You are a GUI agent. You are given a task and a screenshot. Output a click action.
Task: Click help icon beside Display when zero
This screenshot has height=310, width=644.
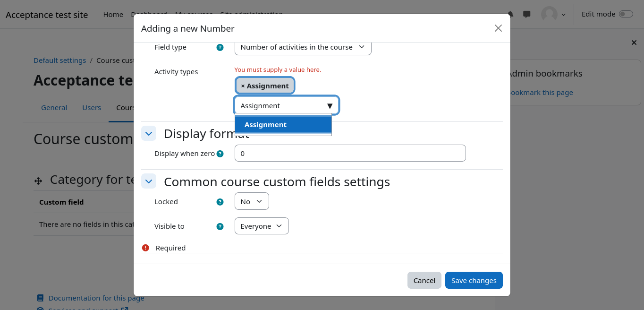tap(220, 154)
